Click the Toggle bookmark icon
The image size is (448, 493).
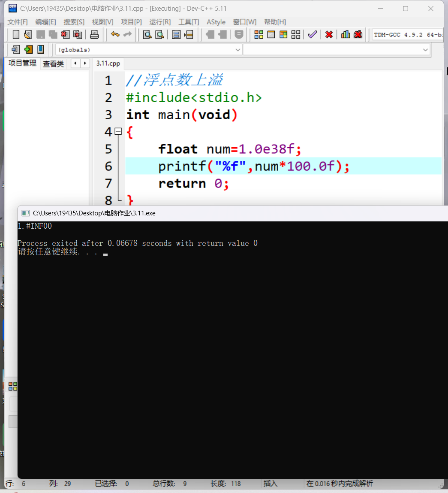point(28,49)
